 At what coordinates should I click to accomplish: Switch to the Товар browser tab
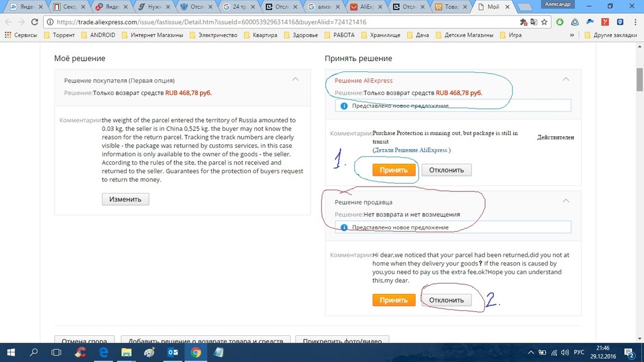pos(451,8)
